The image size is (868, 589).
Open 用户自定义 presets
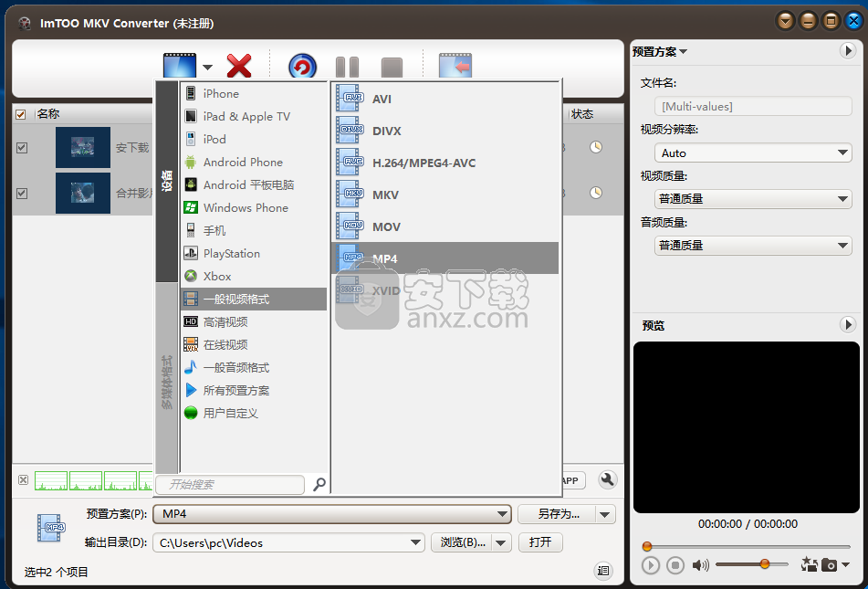[x=254, y=413]
